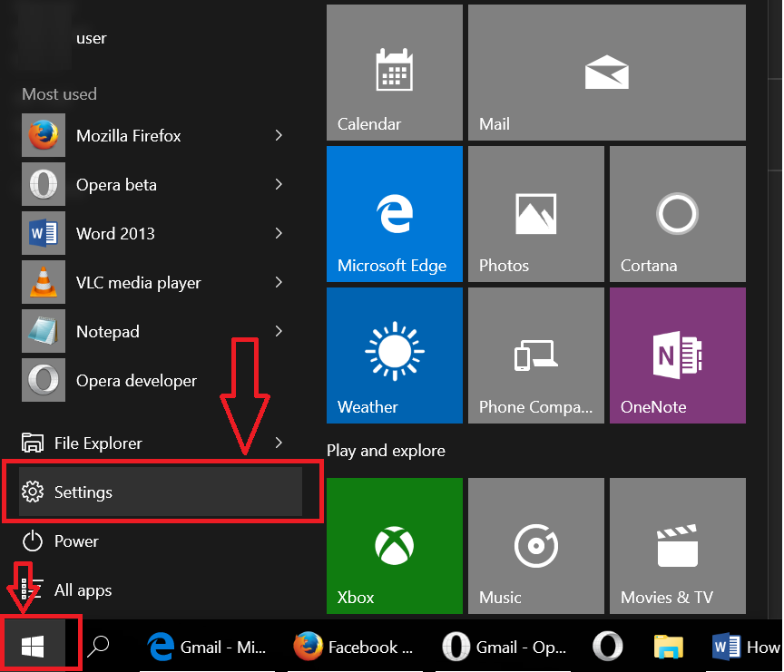The image size is (784, 672).
Task: Switch to Word document on taskbar
Action: point(746,647)
